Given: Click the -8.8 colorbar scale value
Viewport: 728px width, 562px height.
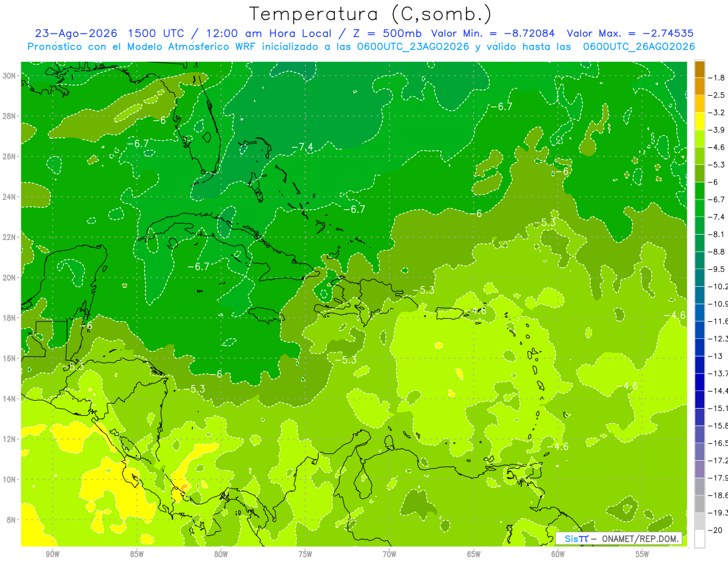Looking at the screenshot, I should click(716, 252).
